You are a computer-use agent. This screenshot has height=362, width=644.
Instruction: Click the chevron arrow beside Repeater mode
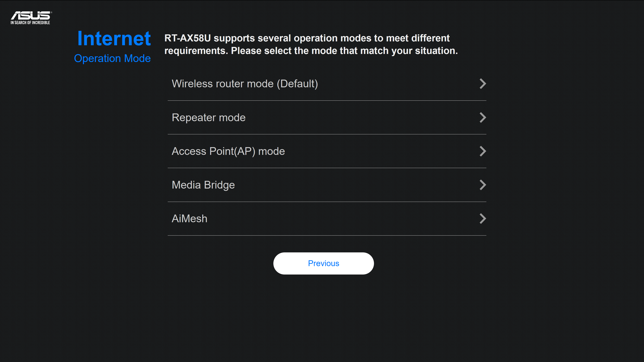pos(483,117)
